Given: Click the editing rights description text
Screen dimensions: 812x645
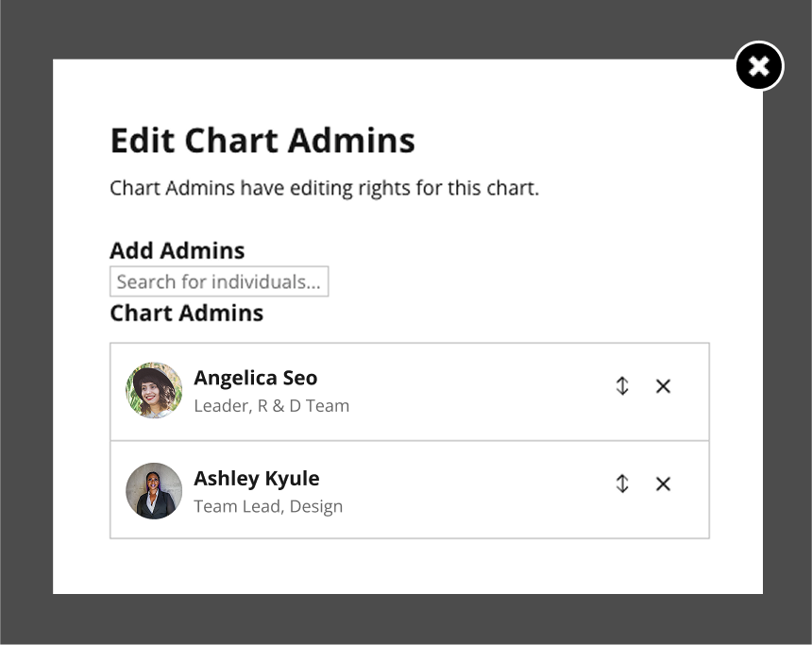Looking at the screenshot, I should 324,188.
